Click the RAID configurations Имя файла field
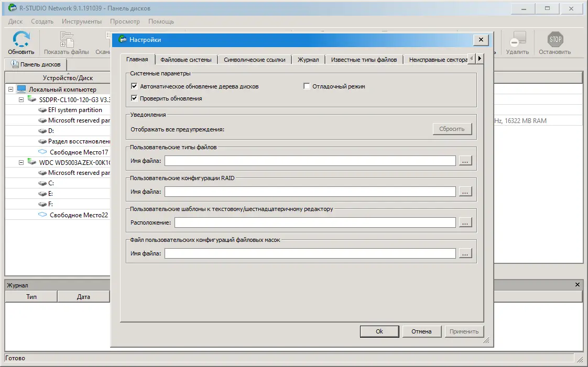The height and width of the screenshot is (367, 588). tap(310, 192)
